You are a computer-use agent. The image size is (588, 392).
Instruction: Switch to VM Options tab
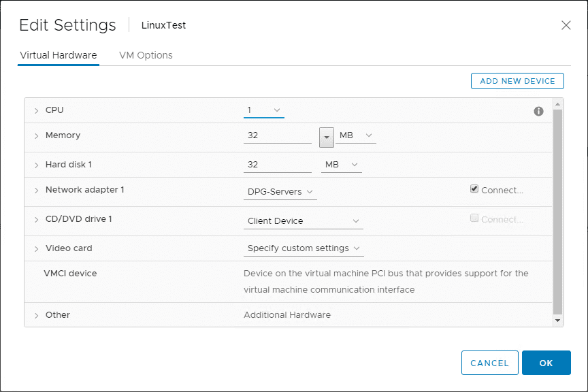(x=146, y=55)
